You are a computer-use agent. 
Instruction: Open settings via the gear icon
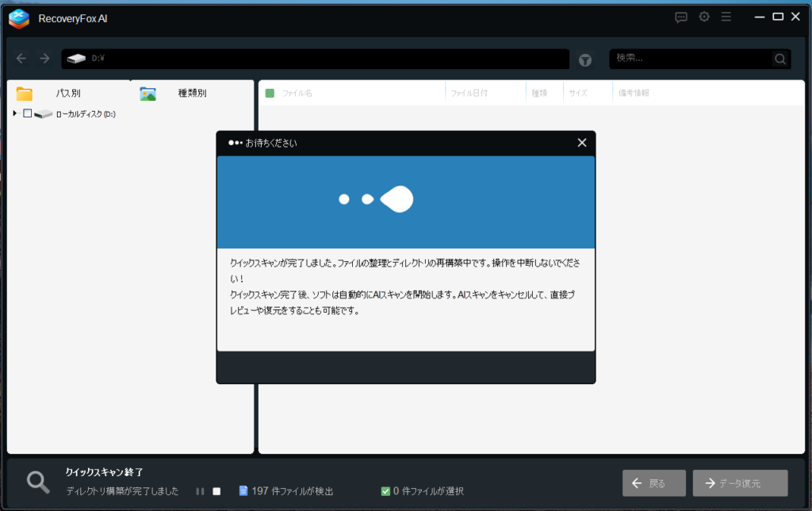point(703,17)
